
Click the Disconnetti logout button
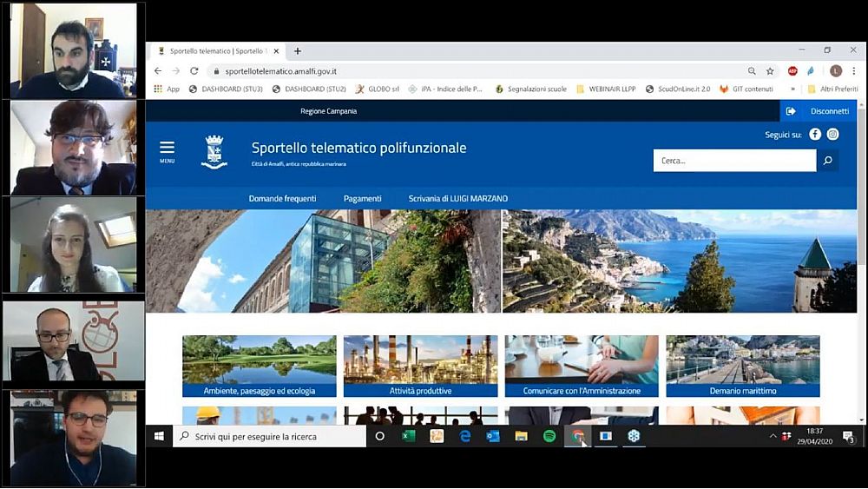(819, 111)
